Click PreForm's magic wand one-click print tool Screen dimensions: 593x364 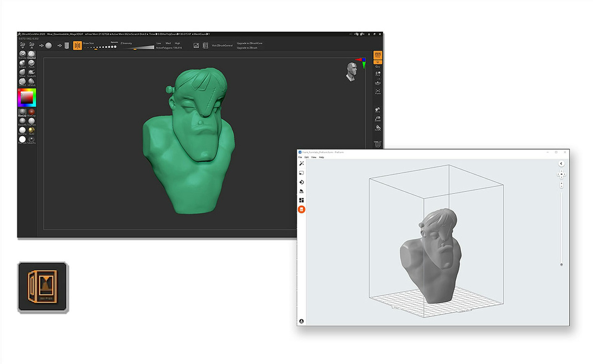pos(301,163)
